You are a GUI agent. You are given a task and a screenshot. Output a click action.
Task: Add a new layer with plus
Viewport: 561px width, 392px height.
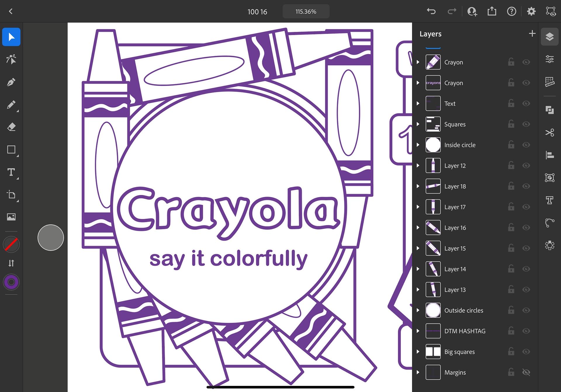(532, 34)
